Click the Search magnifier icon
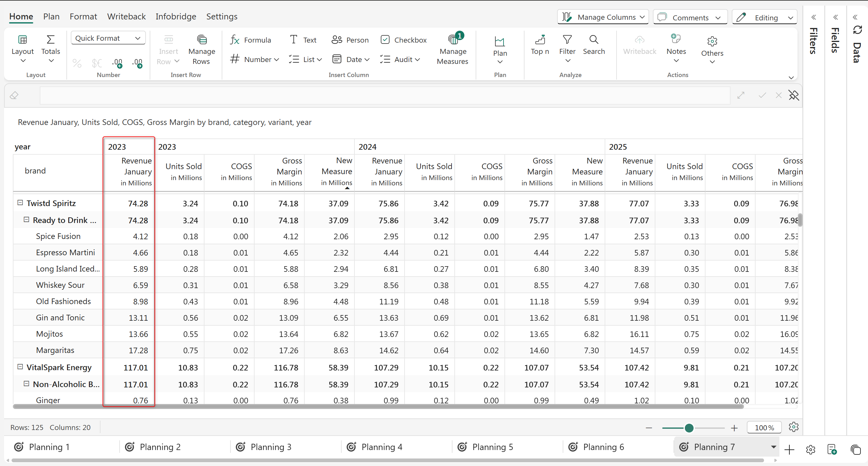Viewport: 868px width, 466px height. [594, 40]
